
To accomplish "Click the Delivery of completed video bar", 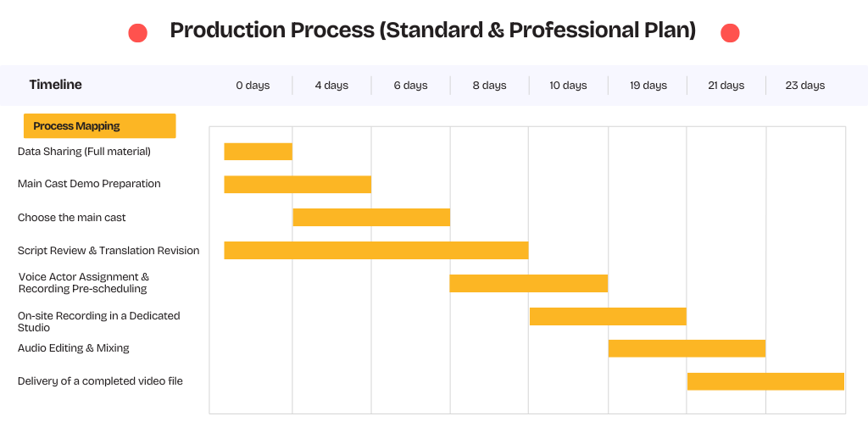I will click(765, 381).
